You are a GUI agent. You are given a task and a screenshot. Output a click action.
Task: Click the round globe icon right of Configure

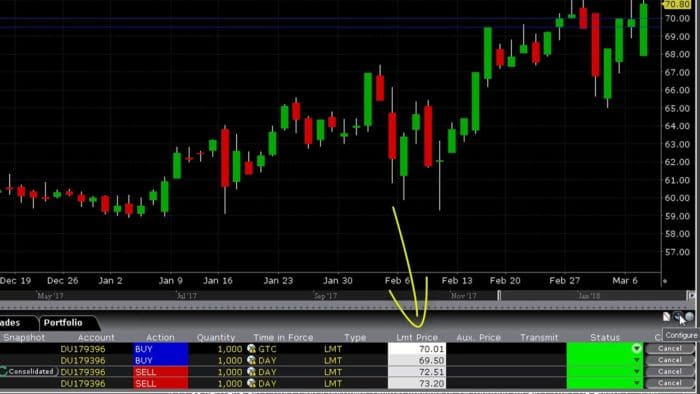690,316
